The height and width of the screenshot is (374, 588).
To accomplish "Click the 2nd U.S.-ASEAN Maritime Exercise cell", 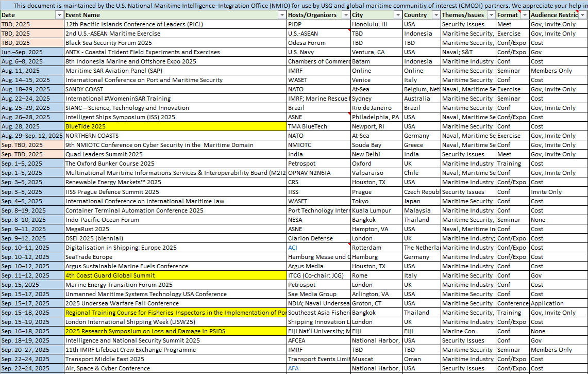I will (x=176, y=34).
